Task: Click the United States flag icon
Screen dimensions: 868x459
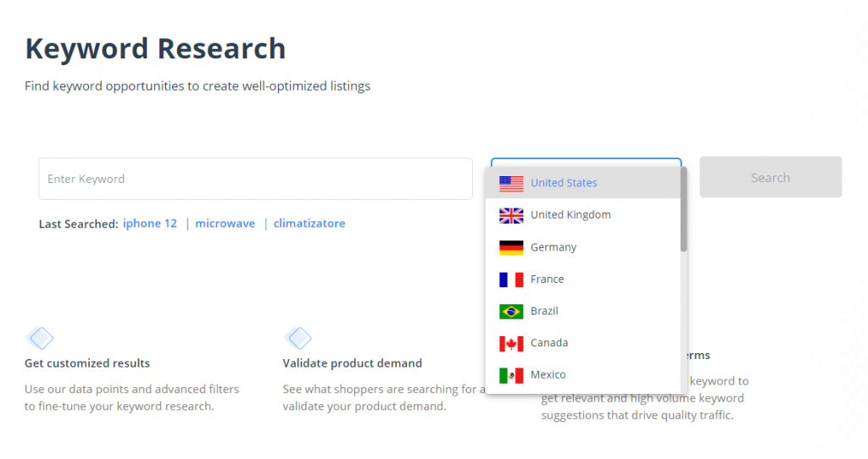Action: point(511,183)
